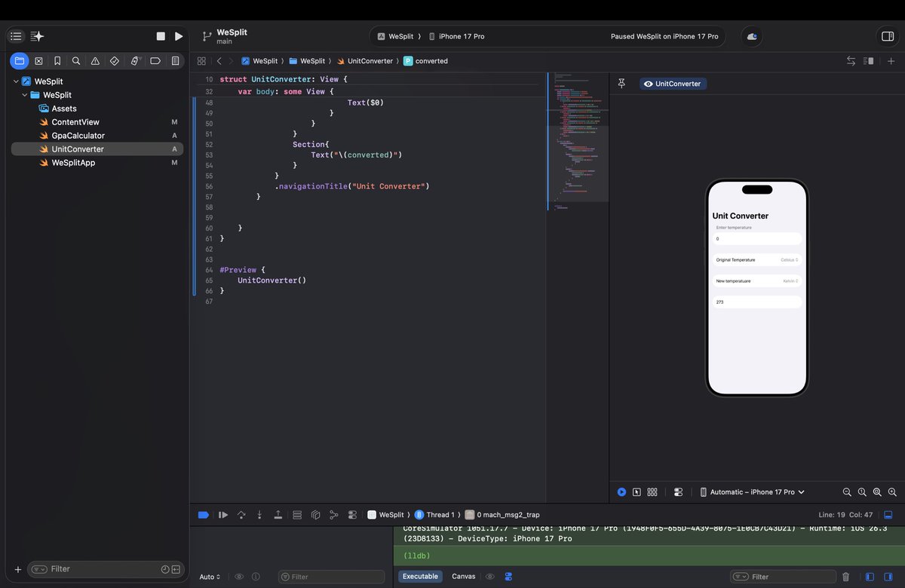Select live preview mode in canvas
This screenshot has width=905, height=588.
click(621, 492)
